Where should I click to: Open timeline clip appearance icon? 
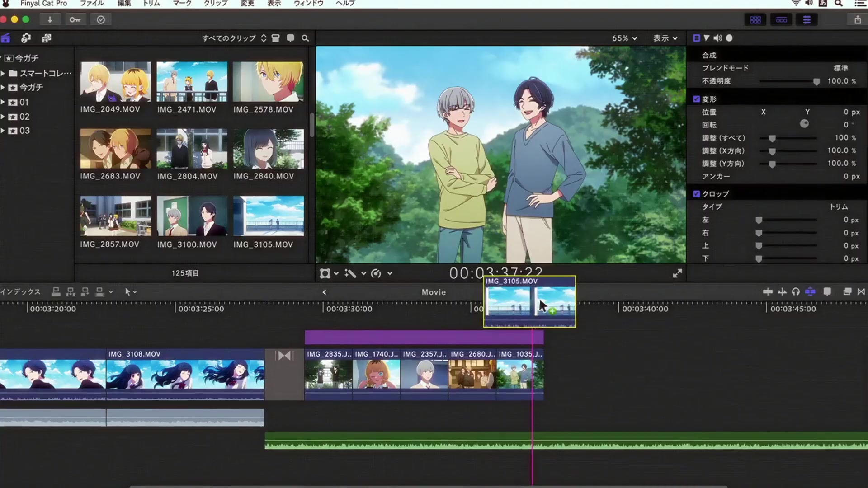[x=827, y=292]
